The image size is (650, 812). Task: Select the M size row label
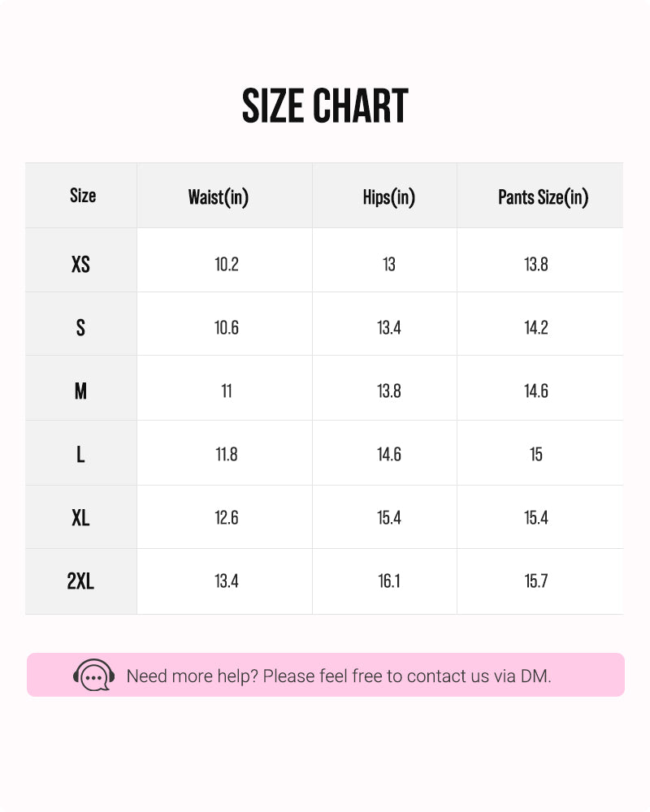pos(80,391)
